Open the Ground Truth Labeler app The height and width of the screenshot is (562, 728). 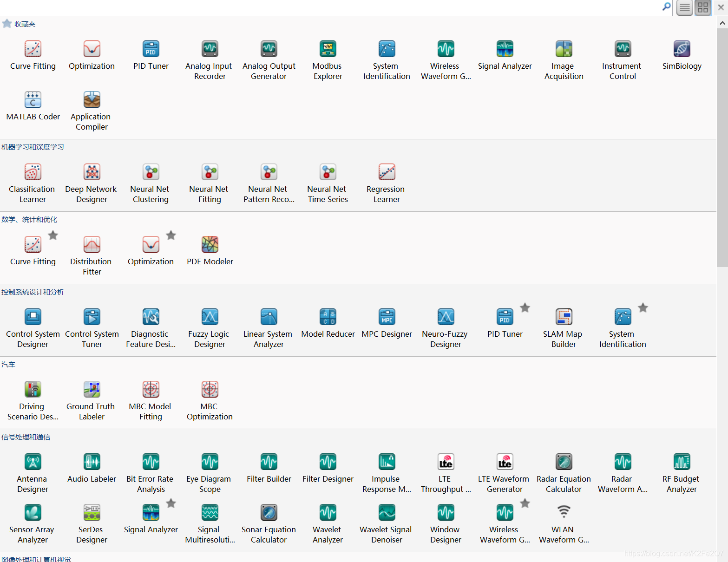coord(92,390)
